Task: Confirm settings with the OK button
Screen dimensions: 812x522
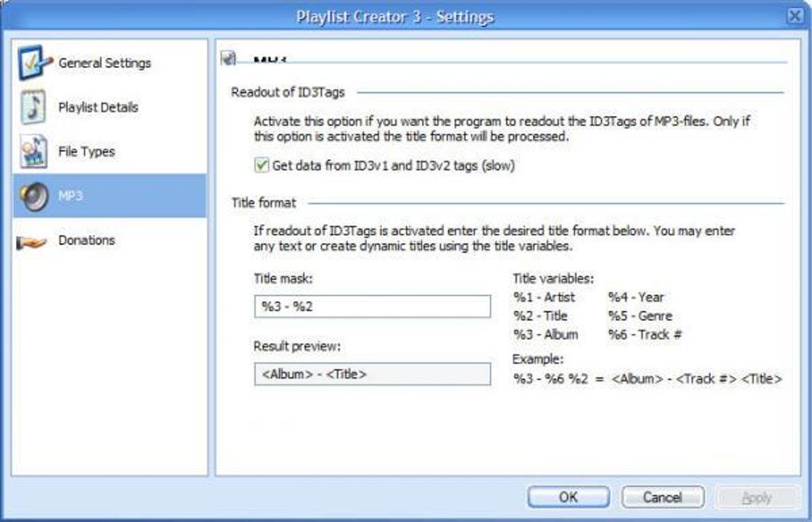Action: [568, 497]
